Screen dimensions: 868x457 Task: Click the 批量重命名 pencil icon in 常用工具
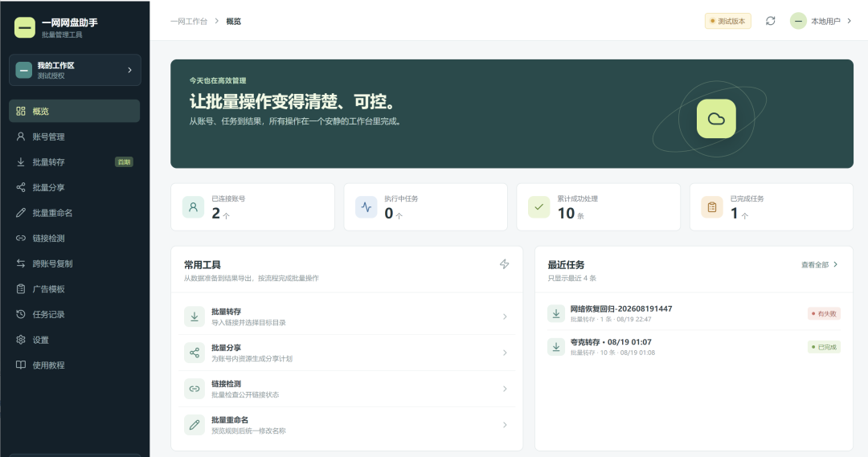pos(194,425)
